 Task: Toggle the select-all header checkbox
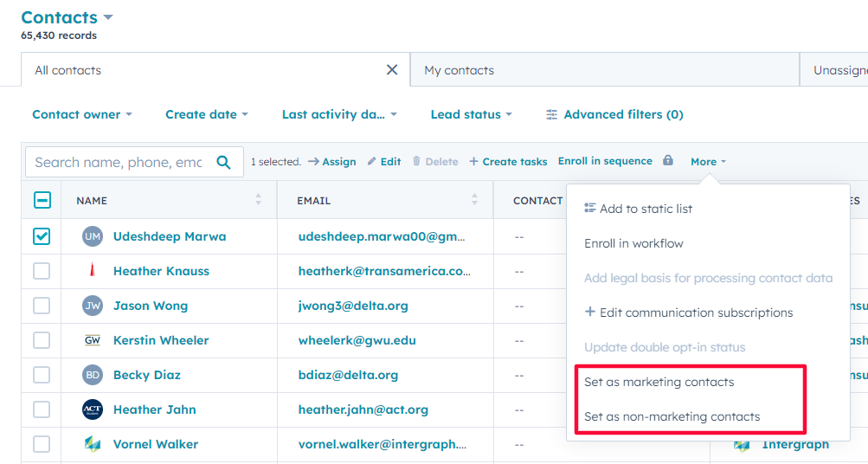(42, 200)
